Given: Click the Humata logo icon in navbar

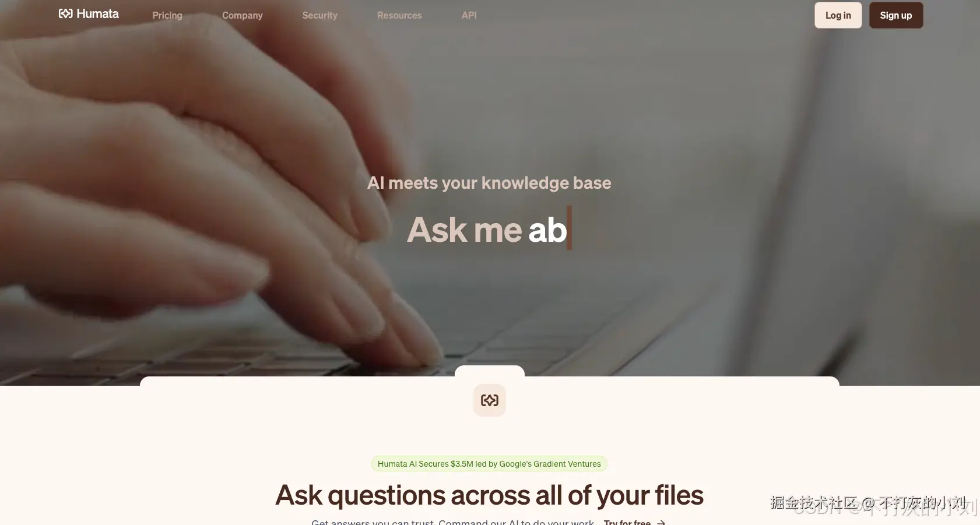Looking at the screenshot, I should click(x=65, y=13).
